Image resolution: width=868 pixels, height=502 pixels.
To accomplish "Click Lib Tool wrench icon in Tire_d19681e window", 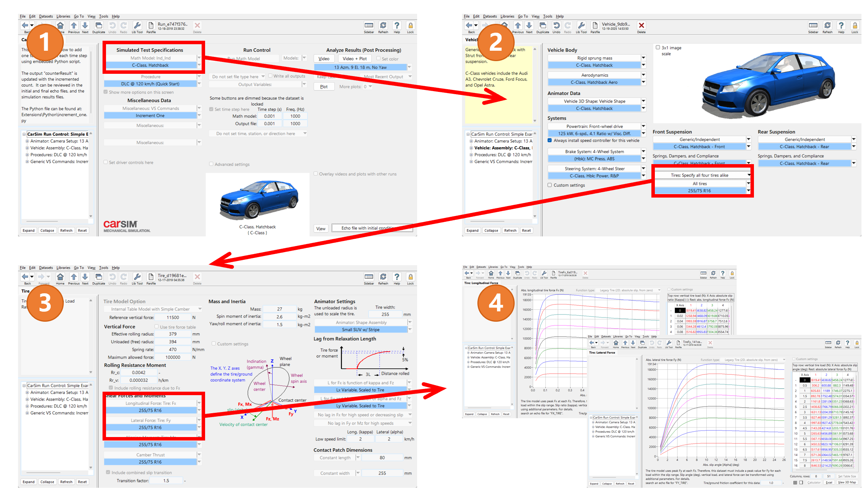I will click(x=137, y=277).
